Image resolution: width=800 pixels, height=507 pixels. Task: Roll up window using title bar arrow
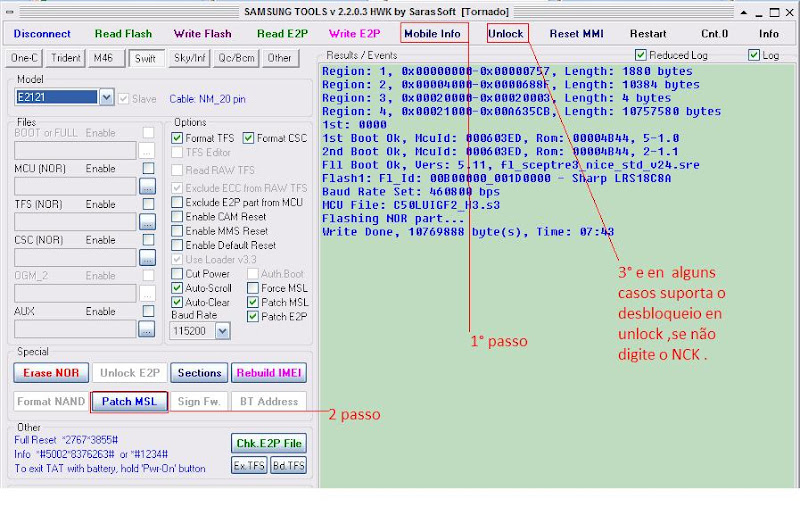tap(744, 12)
